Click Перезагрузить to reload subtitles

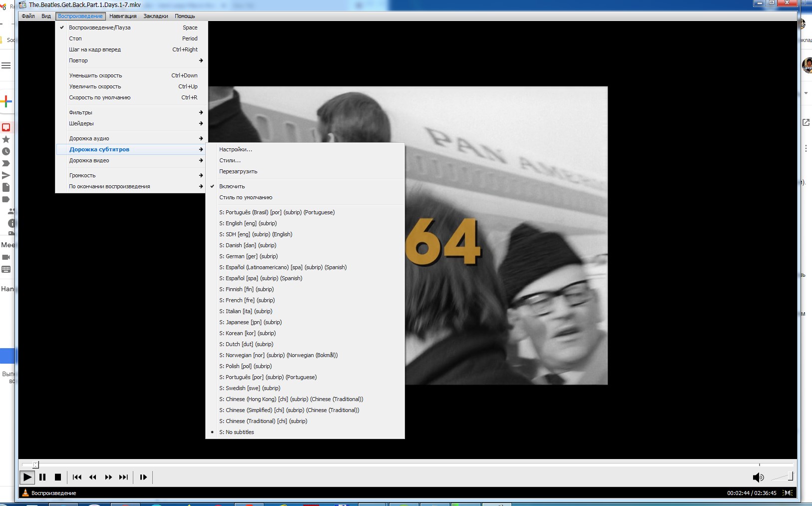(x=305, y=171)
